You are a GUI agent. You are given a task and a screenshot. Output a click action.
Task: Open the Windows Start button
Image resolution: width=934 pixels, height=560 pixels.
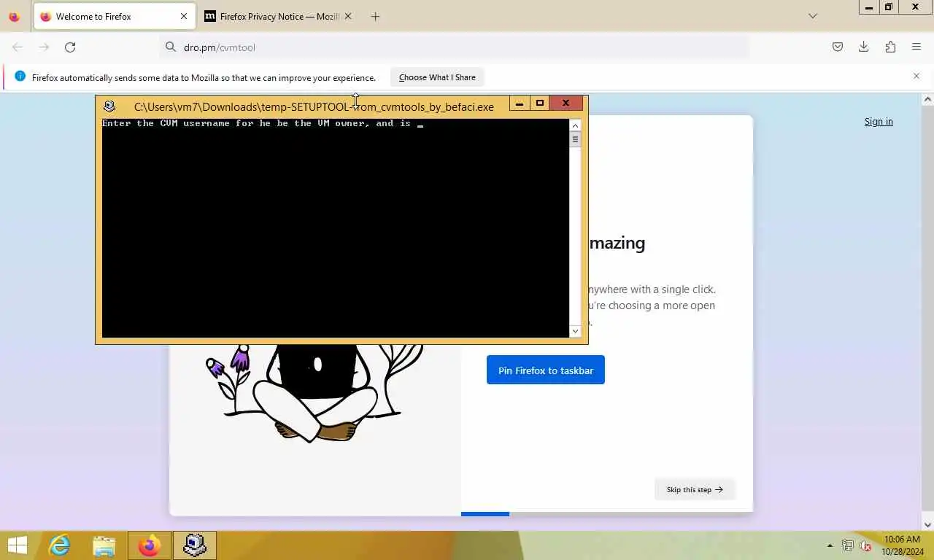(x=17, y=545)
